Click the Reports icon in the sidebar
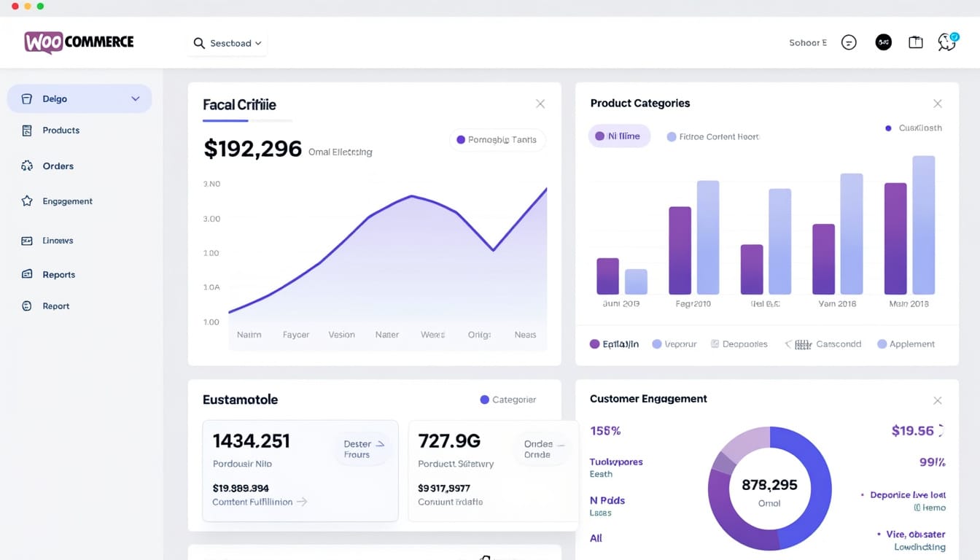 coord(26,274)
